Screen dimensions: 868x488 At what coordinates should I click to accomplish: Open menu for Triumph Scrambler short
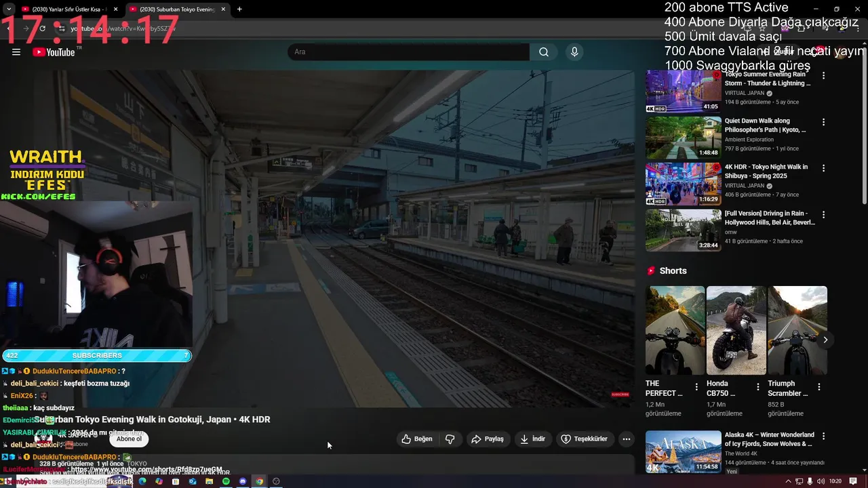coord(818,387)
